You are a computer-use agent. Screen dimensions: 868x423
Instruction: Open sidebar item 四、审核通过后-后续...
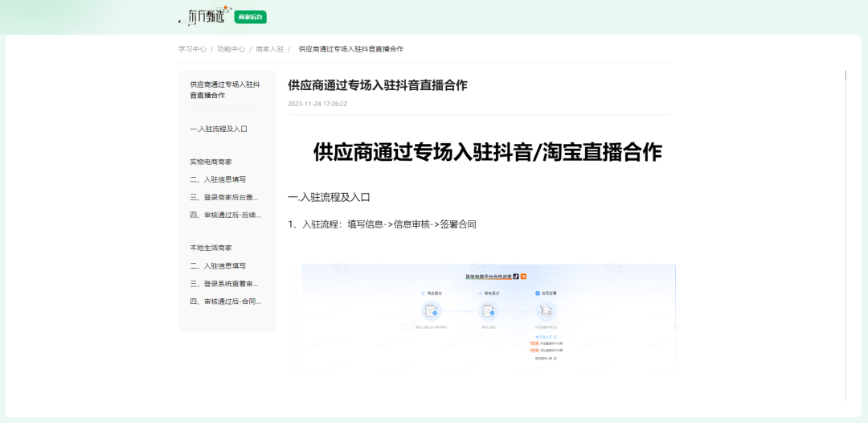click(225, 215)
